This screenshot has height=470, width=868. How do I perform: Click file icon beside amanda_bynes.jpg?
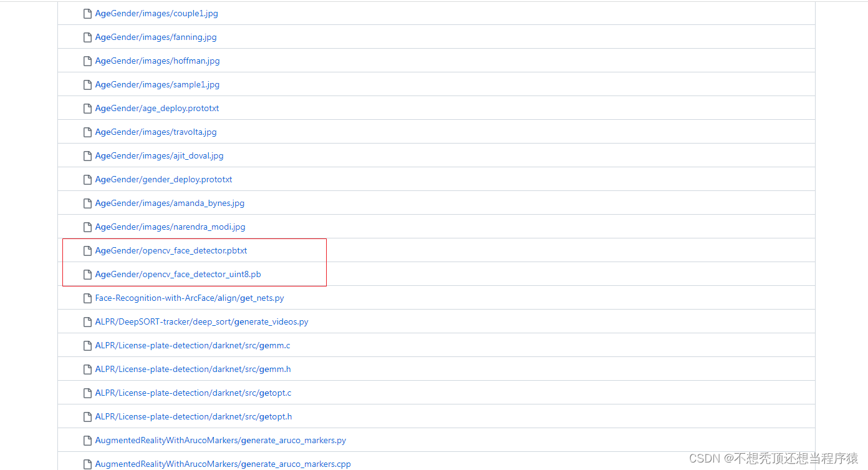(88, 203)
